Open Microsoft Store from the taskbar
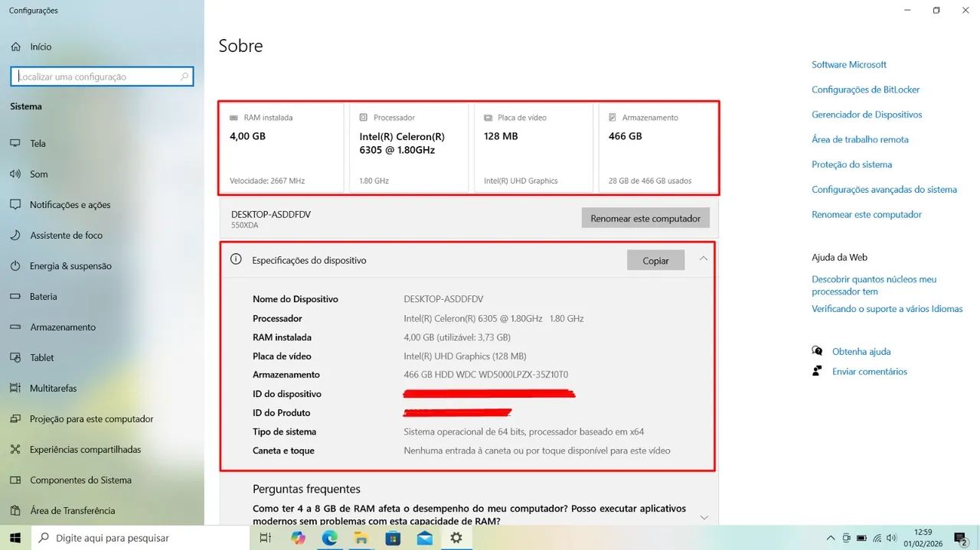This screenshot has width=980, height=550. (392, 538)
